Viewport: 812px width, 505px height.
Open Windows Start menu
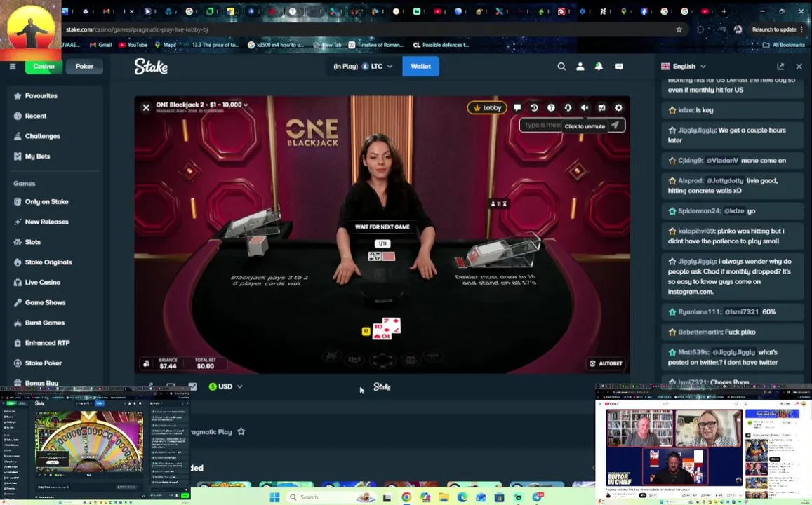click(275, 497)
